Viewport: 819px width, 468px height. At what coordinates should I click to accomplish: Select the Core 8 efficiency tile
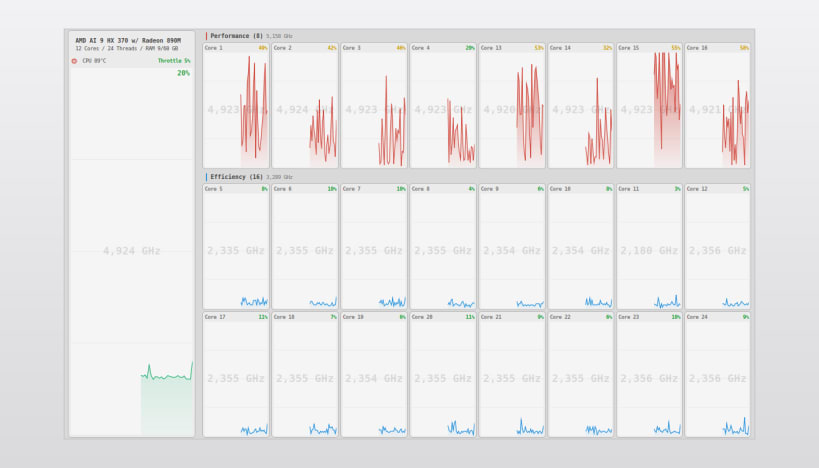pyautogui.click(x=443, y=247)
